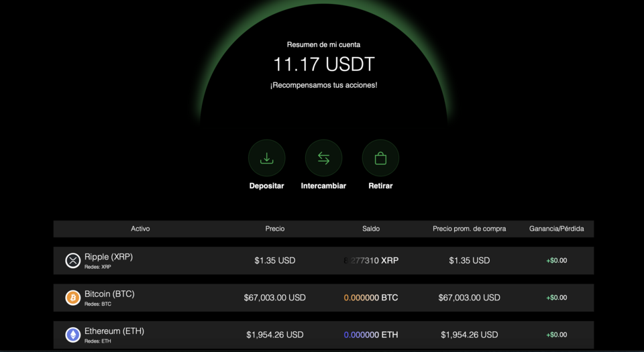Click the Retirar bag icon
The height and width of the screenshot is (352, 644).
tap(380, 158)
